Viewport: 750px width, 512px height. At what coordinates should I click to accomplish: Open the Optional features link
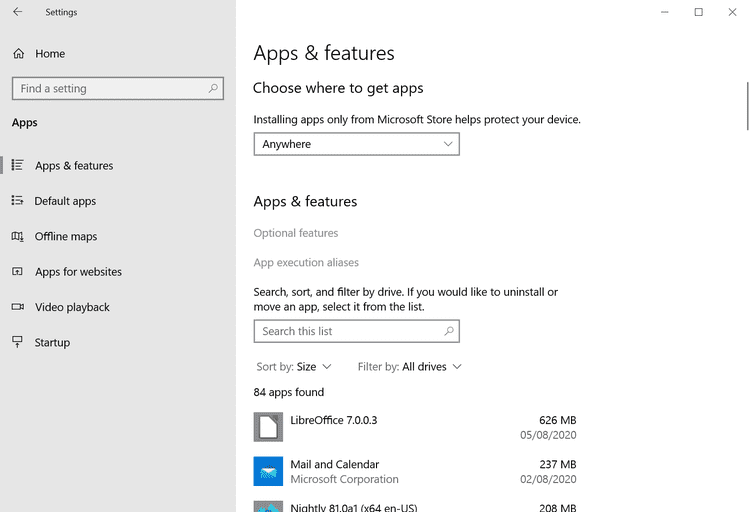click(296, 233)
